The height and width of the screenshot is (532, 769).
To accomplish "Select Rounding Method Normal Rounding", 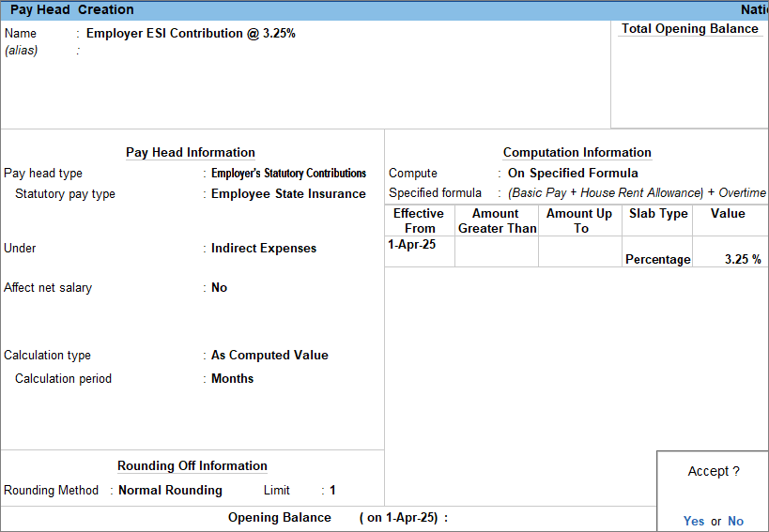I will click(x=170, y=491).
